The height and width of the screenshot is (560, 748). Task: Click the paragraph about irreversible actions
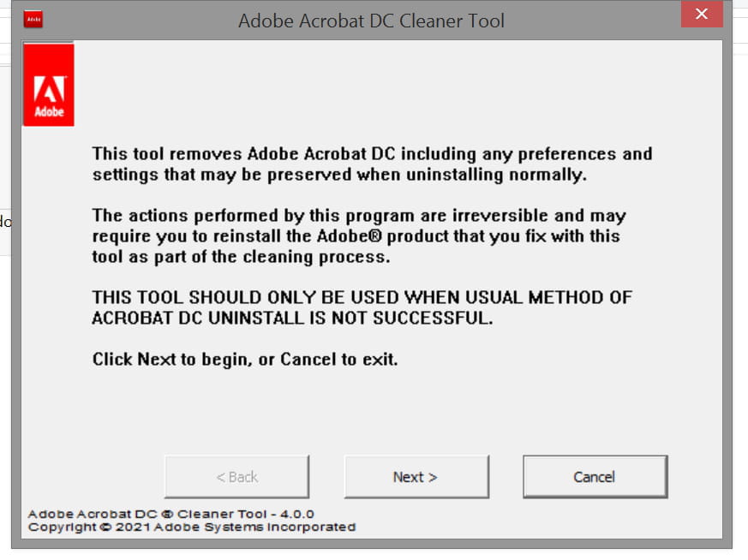click(x=359, y=236)
